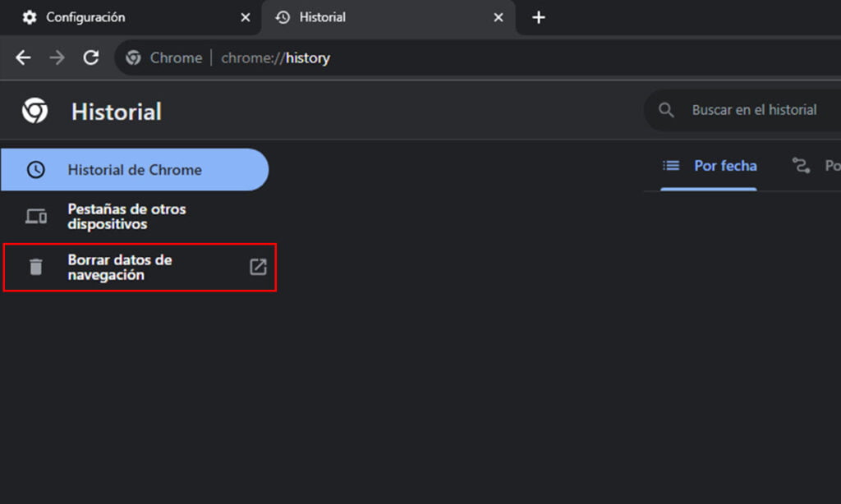This screenshot has height=504, width=841.
Task: Select Historial de Chrome in sidebar
Action: 135,169
